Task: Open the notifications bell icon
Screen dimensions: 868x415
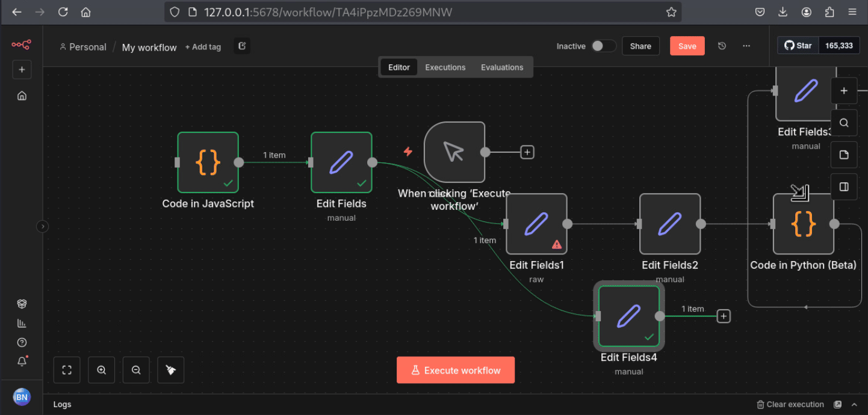Action: (x=22, y=361)
